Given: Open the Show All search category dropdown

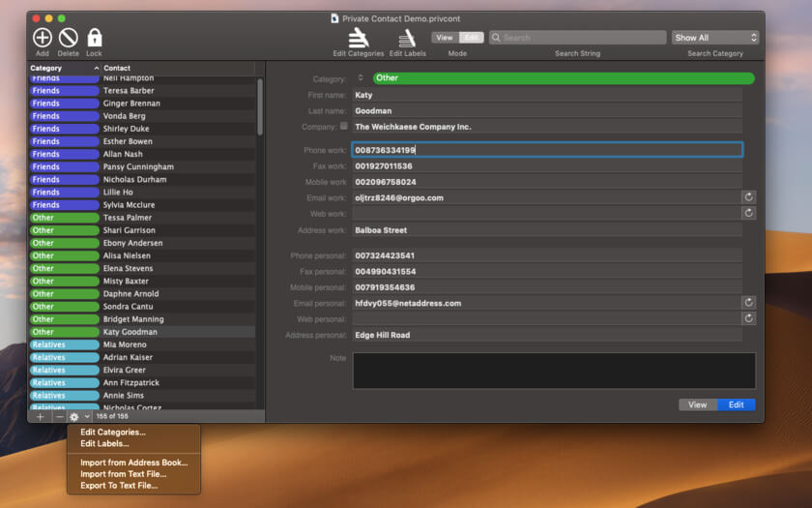Looking at the screenshot, I should 714,38.
